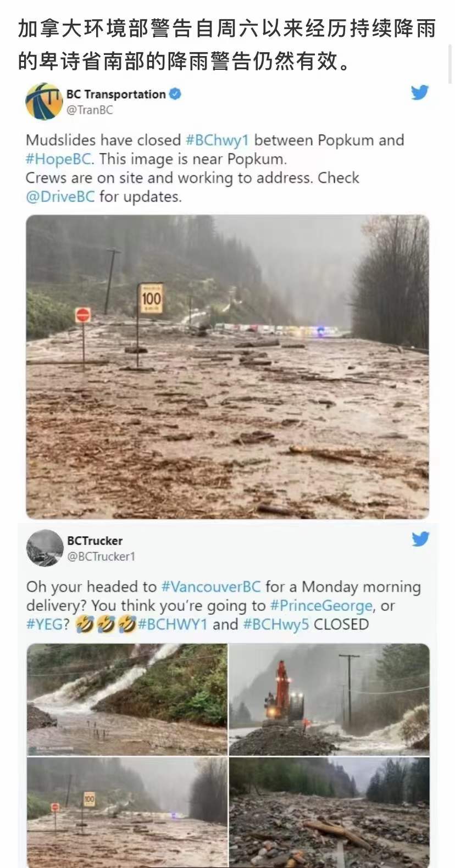Viewport: 455px width, 868px height.
Task: Click the BCTrucker profile avatar
Action: (45, 548)
